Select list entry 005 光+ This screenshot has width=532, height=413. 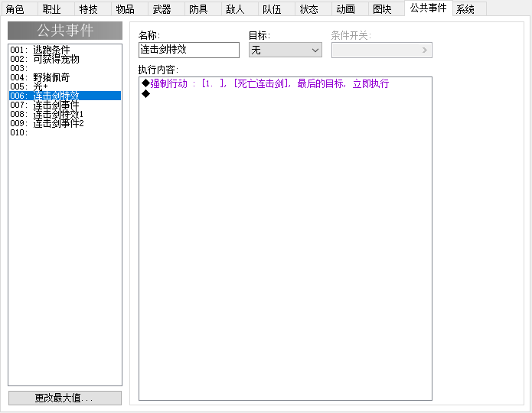(65, 86)
